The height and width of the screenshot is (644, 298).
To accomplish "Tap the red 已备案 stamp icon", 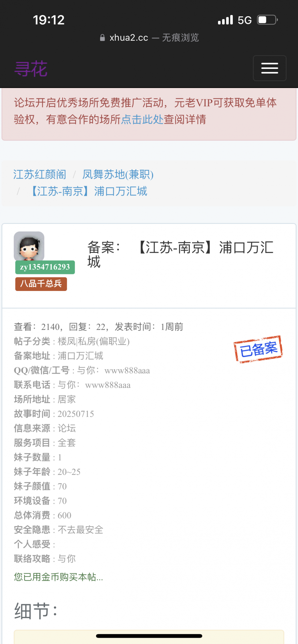I will pyautogui.click(x=258, y=349).
